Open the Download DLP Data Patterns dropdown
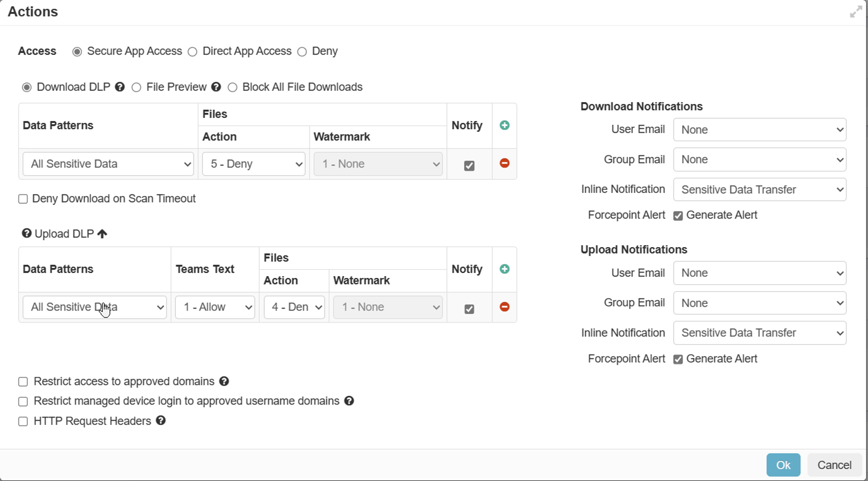The height and width of the screenshot is (481, 868). (108, 164)
